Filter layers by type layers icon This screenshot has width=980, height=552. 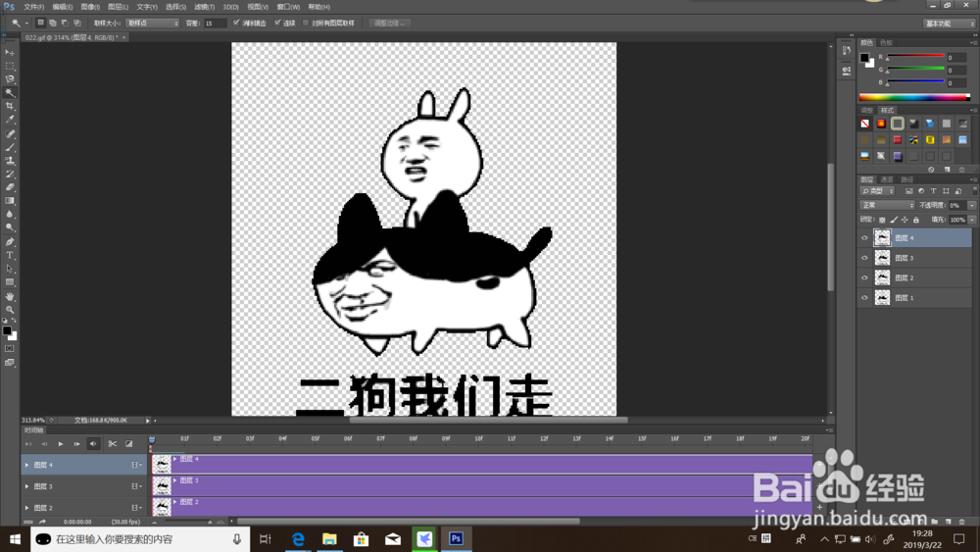tap(934, 191)
